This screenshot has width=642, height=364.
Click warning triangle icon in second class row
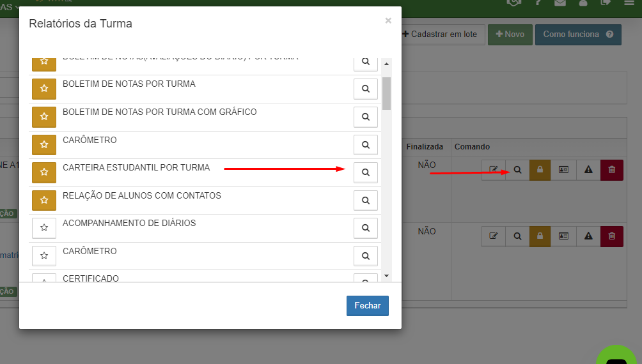point(588,236)
